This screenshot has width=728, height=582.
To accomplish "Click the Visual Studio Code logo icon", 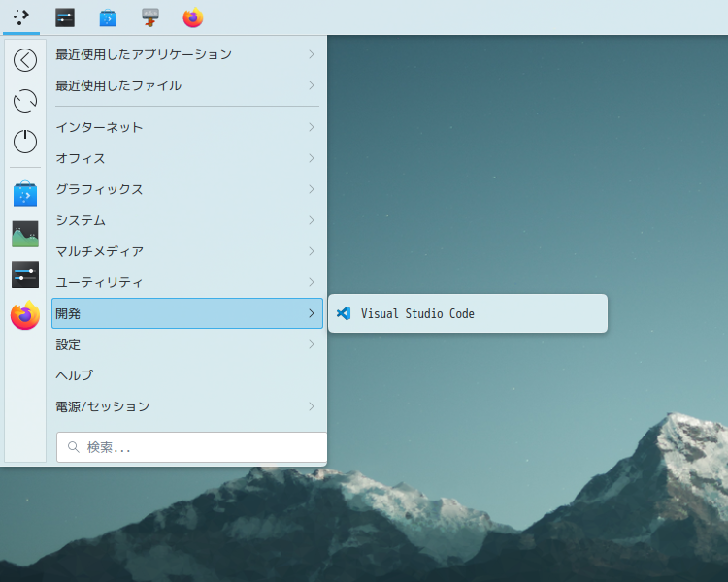I will 344,313.
